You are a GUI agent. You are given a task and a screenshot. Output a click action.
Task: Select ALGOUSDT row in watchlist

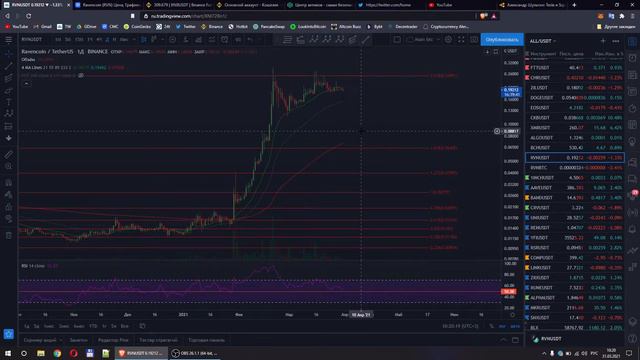point(574,138)
